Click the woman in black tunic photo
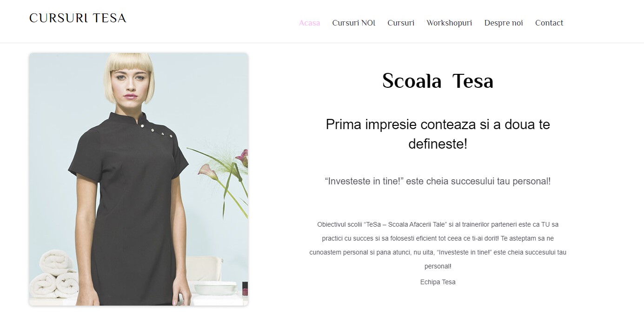 [139, 179]
